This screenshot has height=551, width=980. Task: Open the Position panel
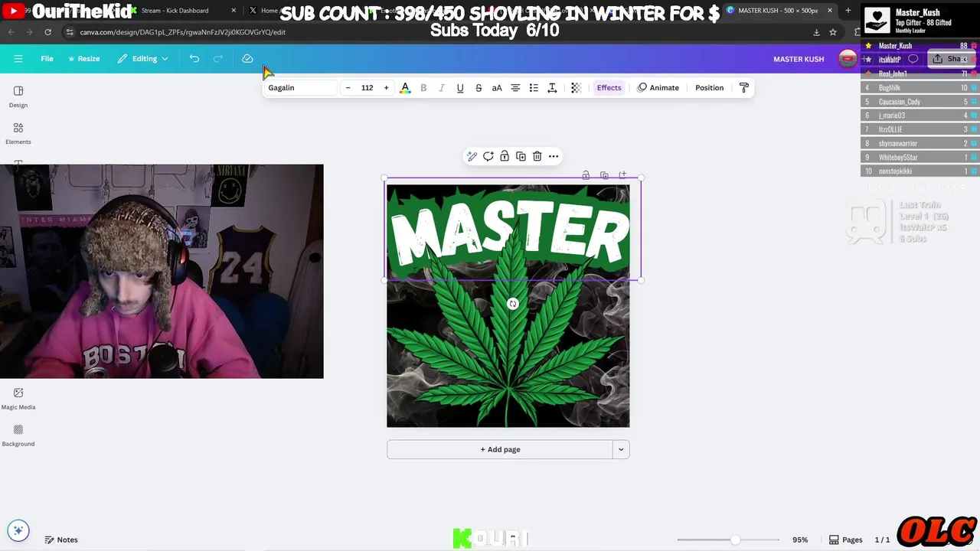(x=709, y=88)
